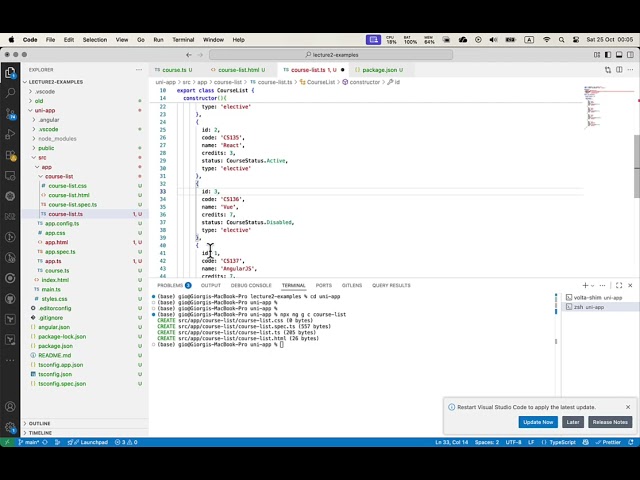The image size is (640, 480).
Task: Open the Selection menu
Action: 95,40
